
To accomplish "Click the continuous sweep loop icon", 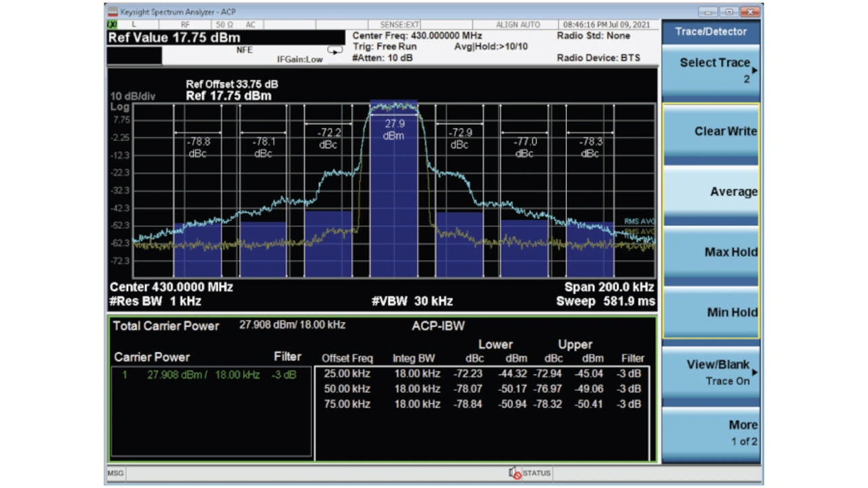I will (334, 50).
